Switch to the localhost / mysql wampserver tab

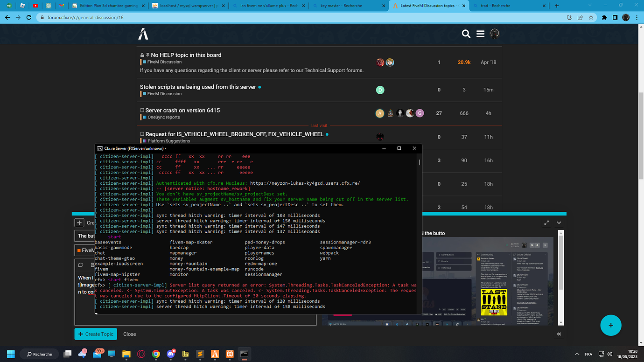point(189,6)
